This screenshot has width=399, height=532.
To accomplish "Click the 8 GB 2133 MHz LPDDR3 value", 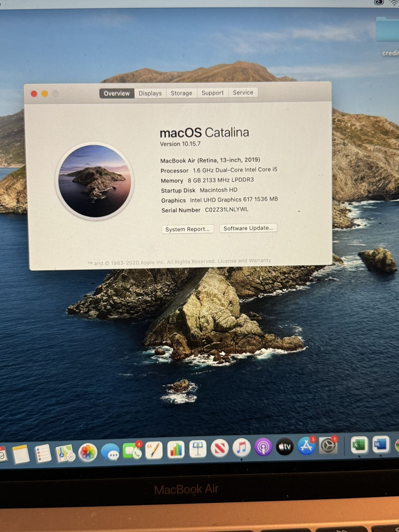I will pyautogui.click(x=221, y=180).
